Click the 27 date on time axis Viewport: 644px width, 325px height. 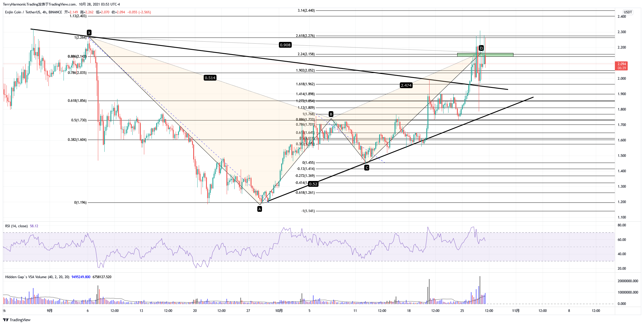point(248,311)
